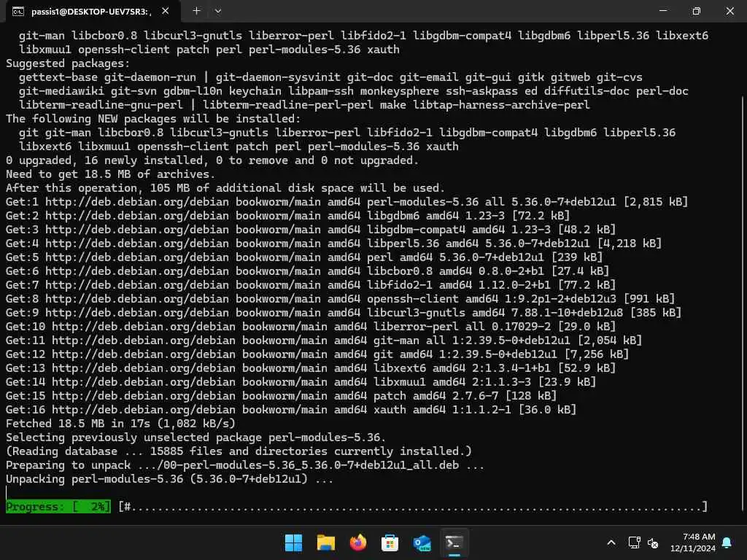
Task: Click 'Unpacking perl-modules-5.36' line
Action: pos(169,478)
